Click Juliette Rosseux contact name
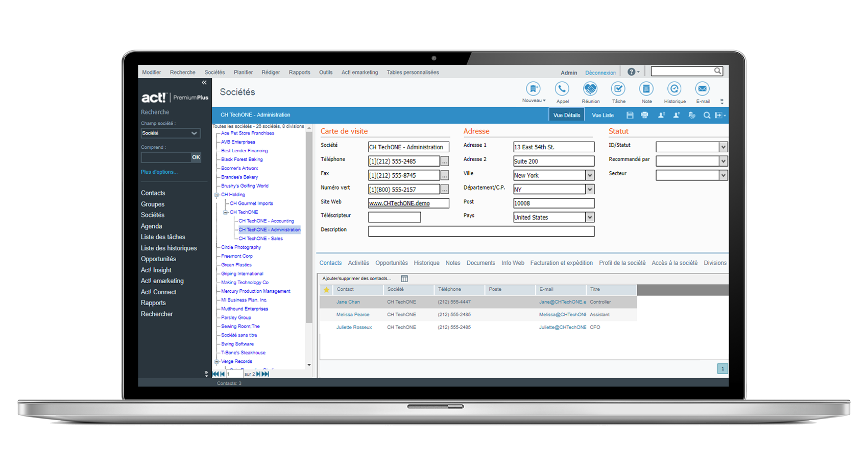868x462 pixels. (x=354, y=328)
